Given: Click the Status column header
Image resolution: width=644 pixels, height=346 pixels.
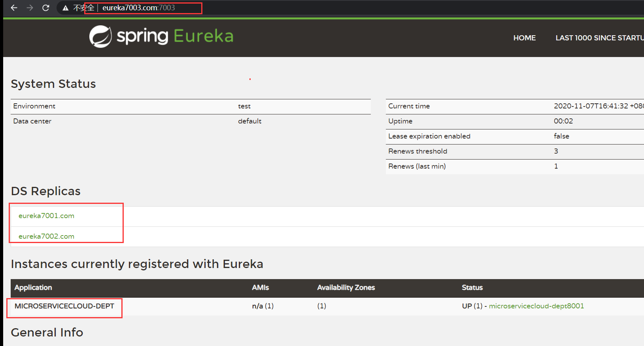Looking at the screenshot, I should click(x=472, y=288).
